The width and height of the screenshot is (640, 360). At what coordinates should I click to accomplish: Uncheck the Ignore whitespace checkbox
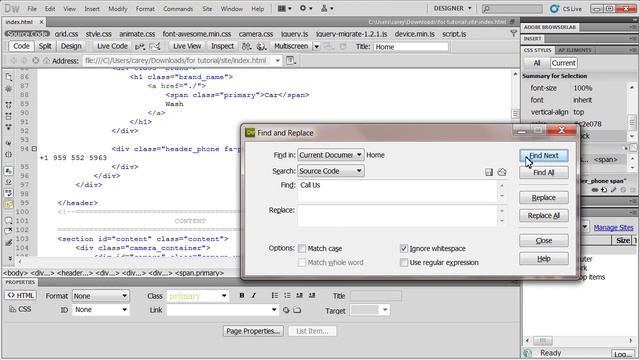(x=404, y=248)
